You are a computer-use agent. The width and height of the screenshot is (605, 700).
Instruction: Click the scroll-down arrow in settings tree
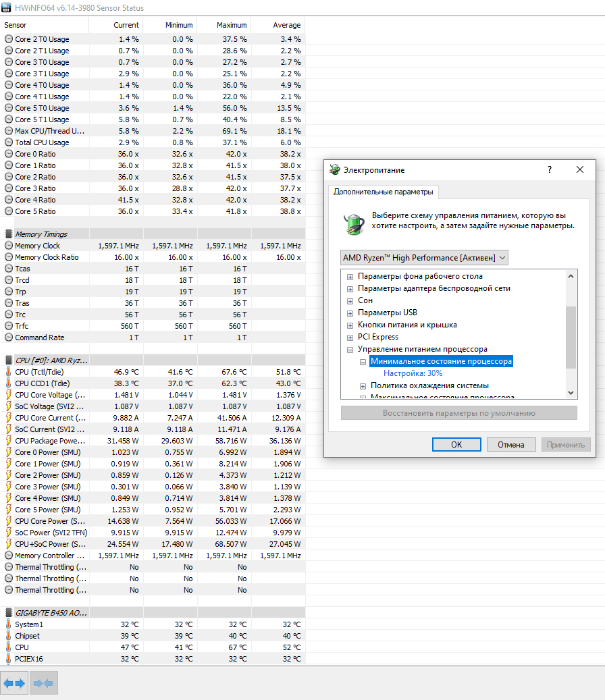(x=571, y=392)
